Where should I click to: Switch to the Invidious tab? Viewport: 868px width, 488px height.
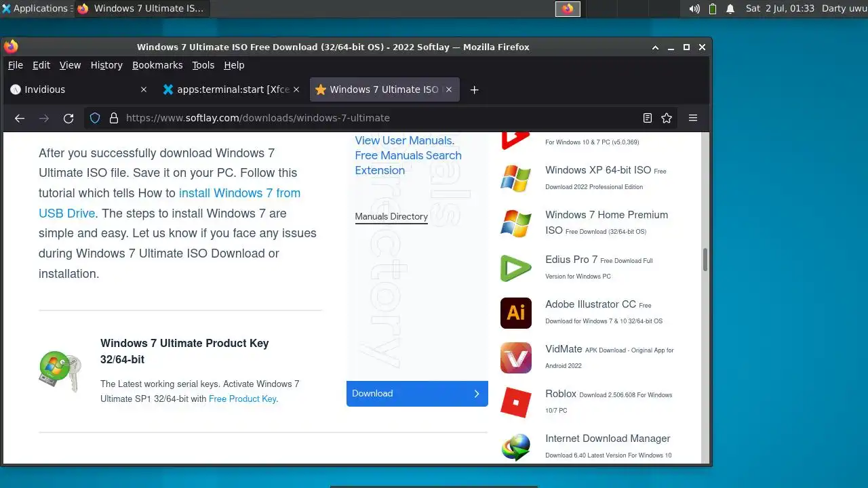[78, 89]
